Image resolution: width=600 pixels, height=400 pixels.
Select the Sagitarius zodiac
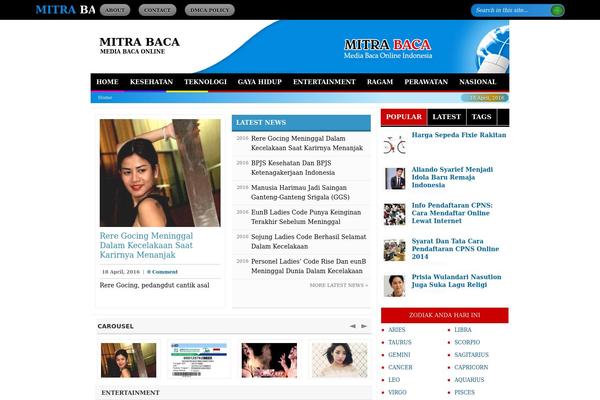(471, 355)
